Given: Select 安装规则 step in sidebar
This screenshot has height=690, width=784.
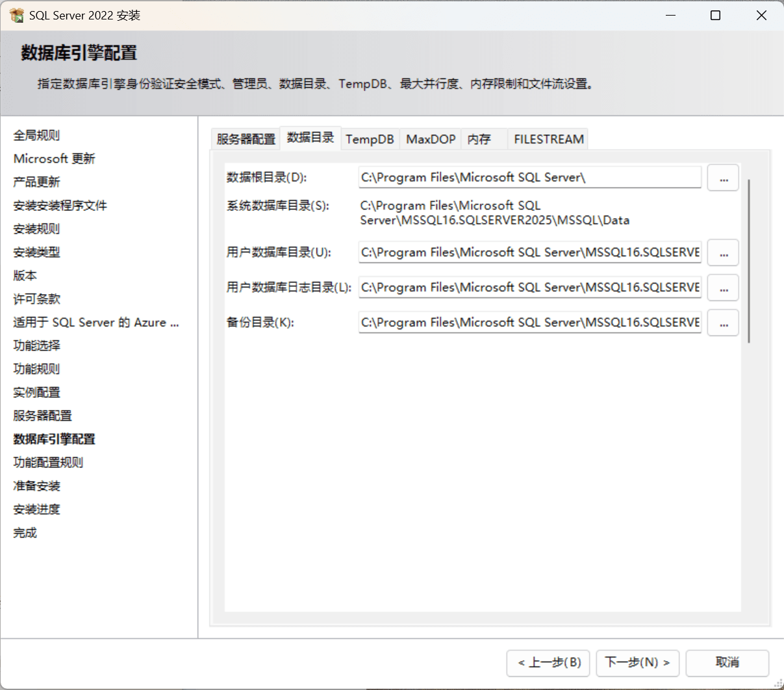Looking at the screenshot, I should point(36,228).
